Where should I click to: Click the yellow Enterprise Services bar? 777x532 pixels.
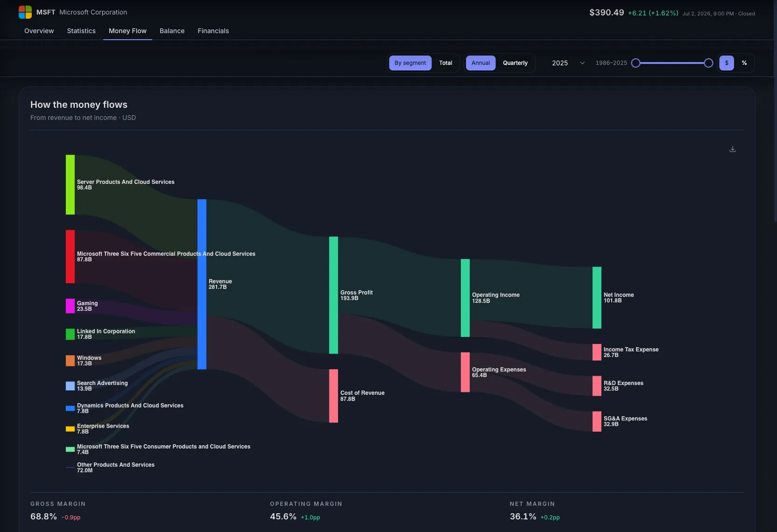[x=70, y=429]
